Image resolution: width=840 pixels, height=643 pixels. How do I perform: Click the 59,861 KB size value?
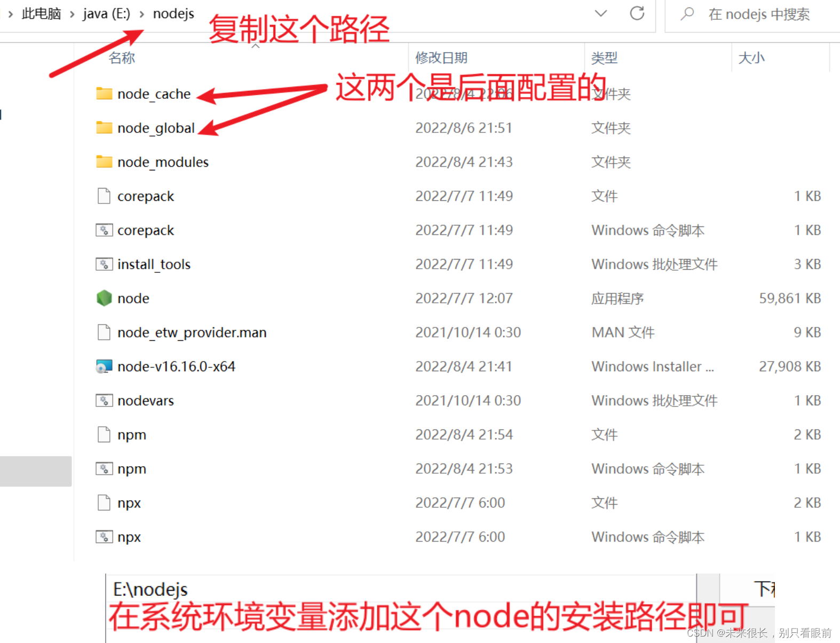click(790, 298)
